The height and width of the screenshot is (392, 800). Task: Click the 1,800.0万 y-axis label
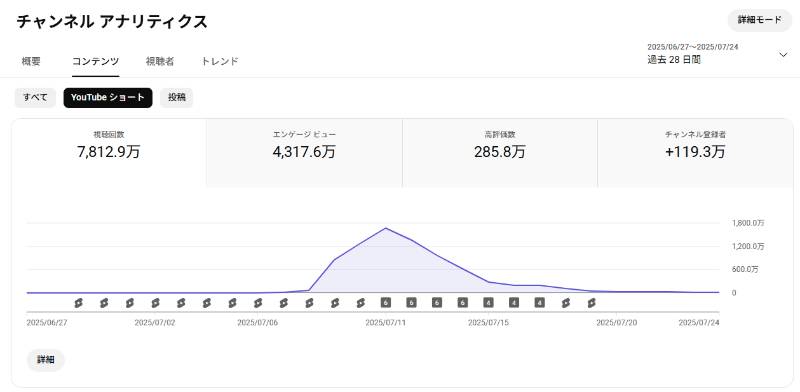748,223
